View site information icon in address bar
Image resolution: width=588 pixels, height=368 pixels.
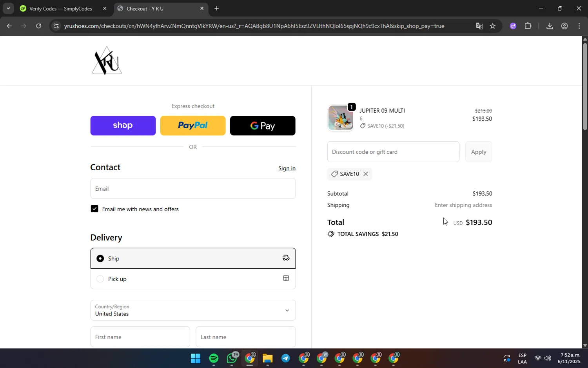[56, 26]
